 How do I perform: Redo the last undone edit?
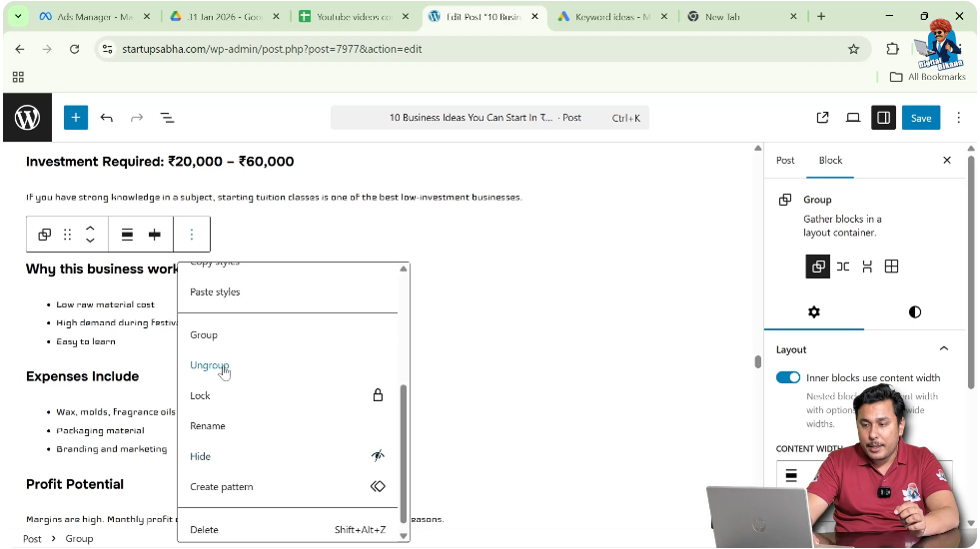[x=137, y=118]
